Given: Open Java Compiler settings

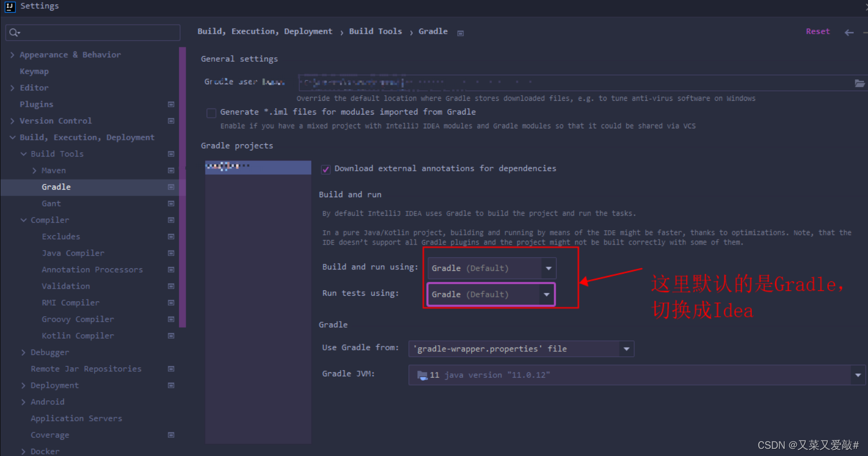Looking at the screenshot, I should coord(73,253).
